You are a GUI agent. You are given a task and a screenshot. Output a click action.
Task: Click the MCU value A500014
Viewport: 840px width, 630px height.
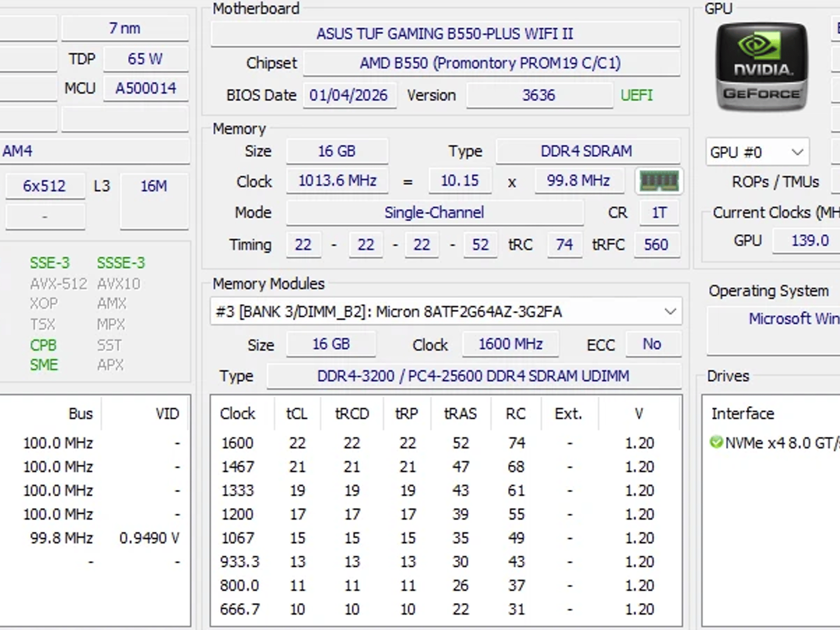pyautogui.click(x=146, y=88)
